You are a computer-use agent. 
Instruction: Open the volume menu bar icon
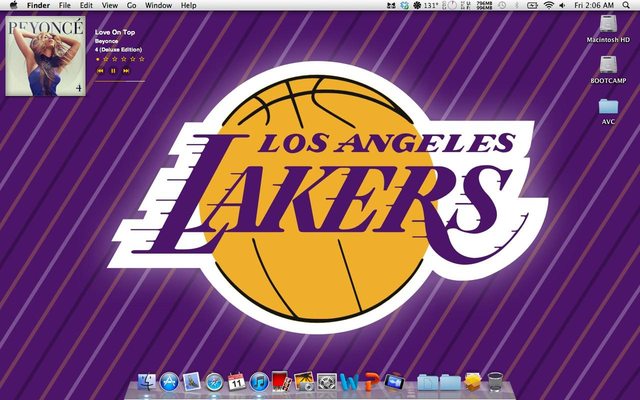pyautogui.click(x=562, y=5)
